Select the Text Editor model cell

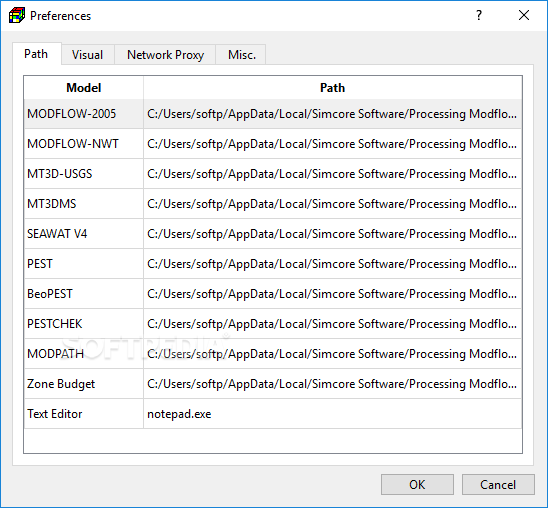tap(84, 414)
